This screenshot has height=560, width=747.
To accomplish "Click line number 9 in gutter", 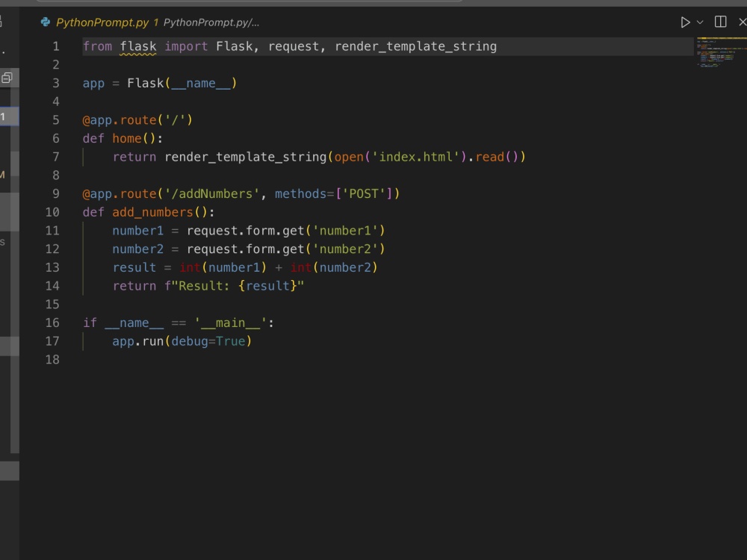I will 56,194.
